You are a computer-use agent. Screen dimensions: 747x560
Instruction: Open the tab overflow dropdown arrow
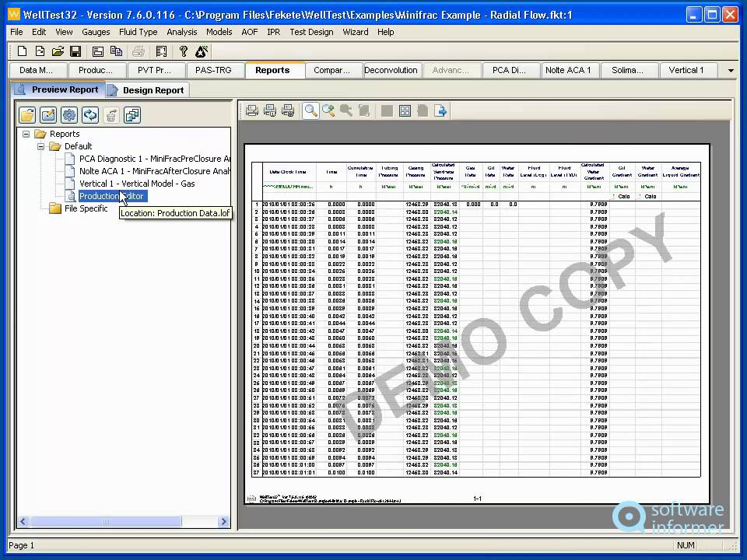pos(731,71)
